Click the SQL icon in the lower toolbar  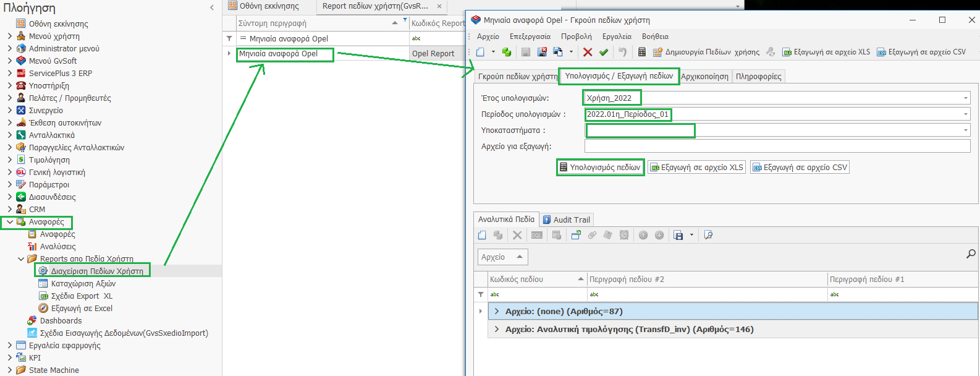537,235
